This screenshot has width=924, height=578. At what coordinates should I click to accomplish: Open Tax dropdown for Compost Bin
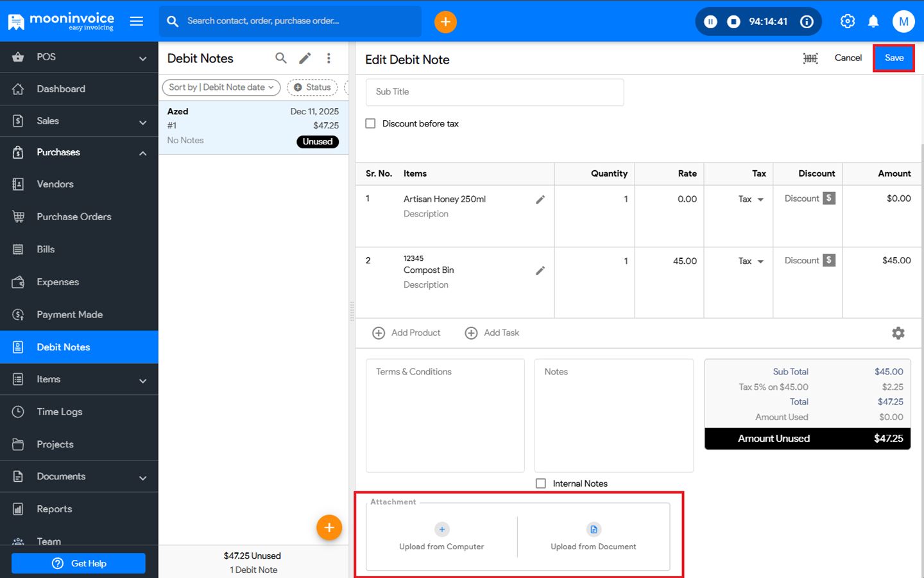751,261
